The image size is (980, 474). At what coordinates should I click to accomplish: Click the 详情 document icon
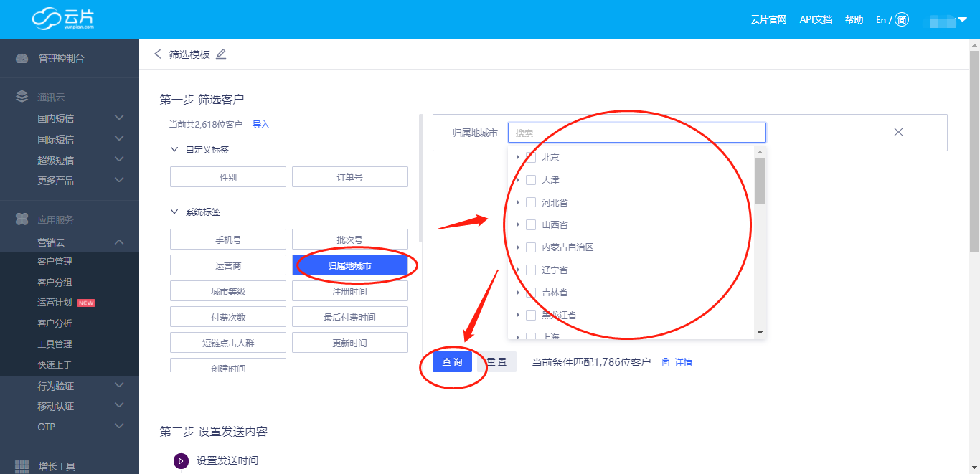coord(666,362)
